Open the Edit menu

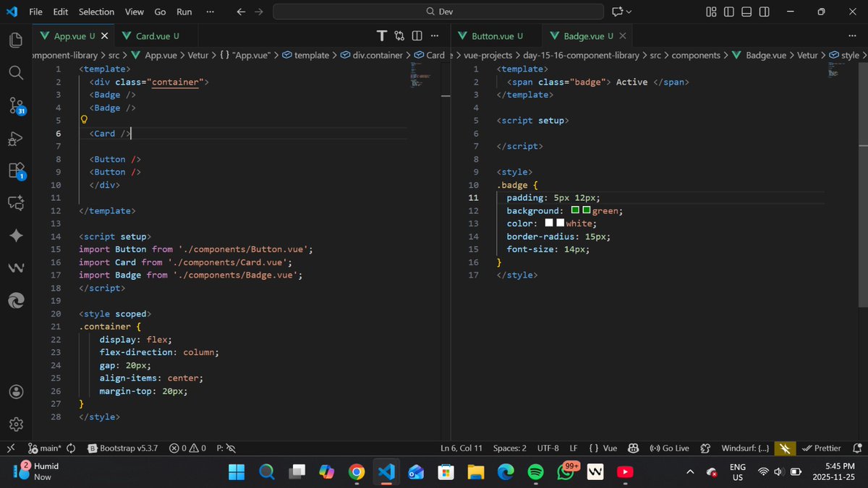tap(61, 12)
